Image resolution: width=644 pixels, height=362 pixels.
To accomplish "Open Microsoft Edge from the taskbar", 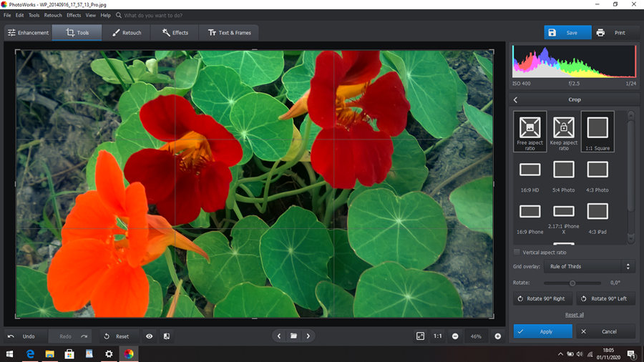I will 30,354.
